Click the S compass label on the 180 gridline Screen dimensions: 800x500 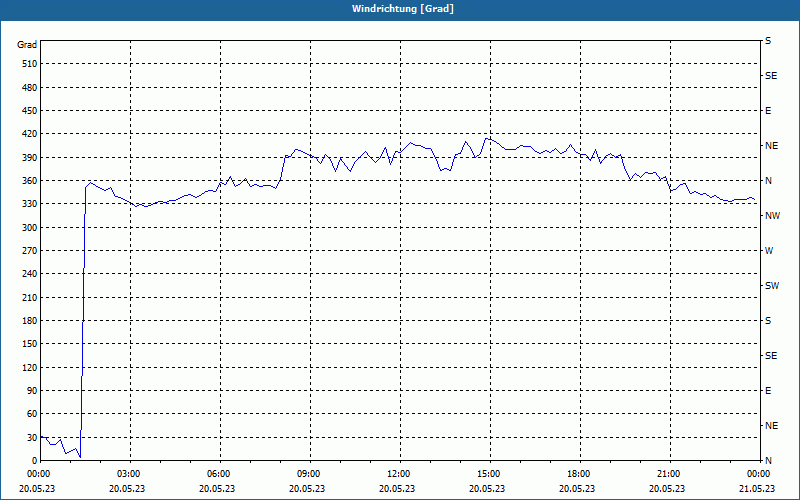[768, 320]
